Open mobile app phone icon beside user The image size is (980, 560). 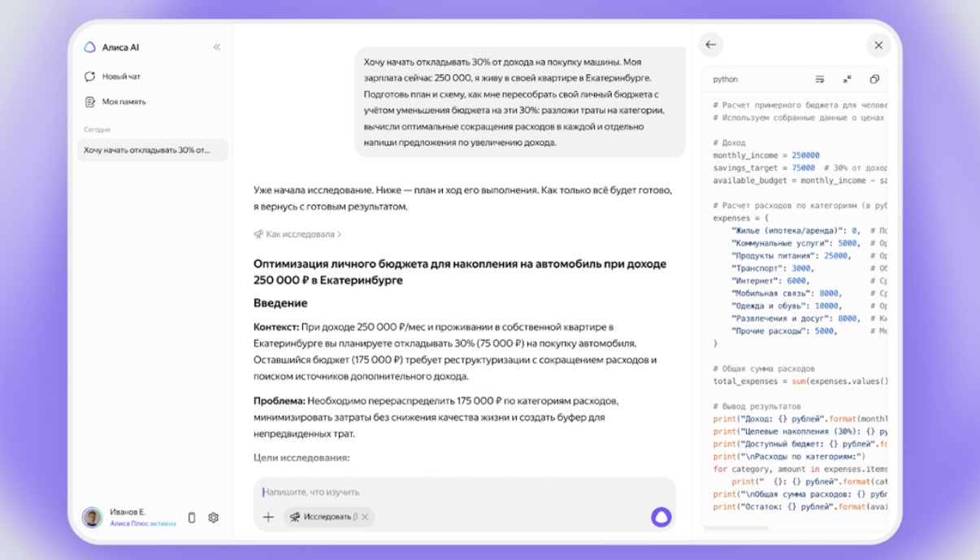[x=192, y=517]
